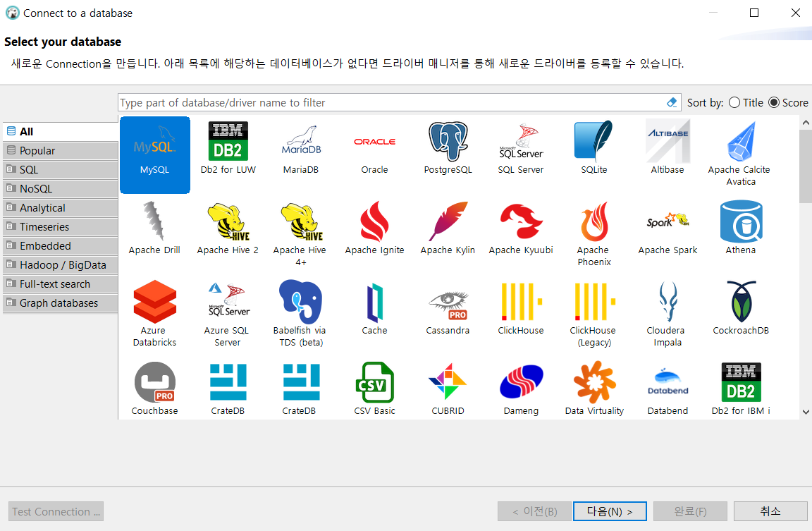This screenshot has width=812, height=531.
Task: Open Hadoop / BigData category
Action: [61, 265]
